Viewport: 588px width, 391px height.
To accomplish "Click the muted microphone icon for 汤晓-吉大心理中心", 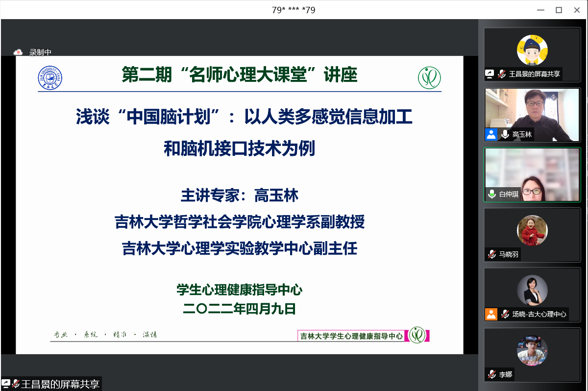I will click(505, 314).
